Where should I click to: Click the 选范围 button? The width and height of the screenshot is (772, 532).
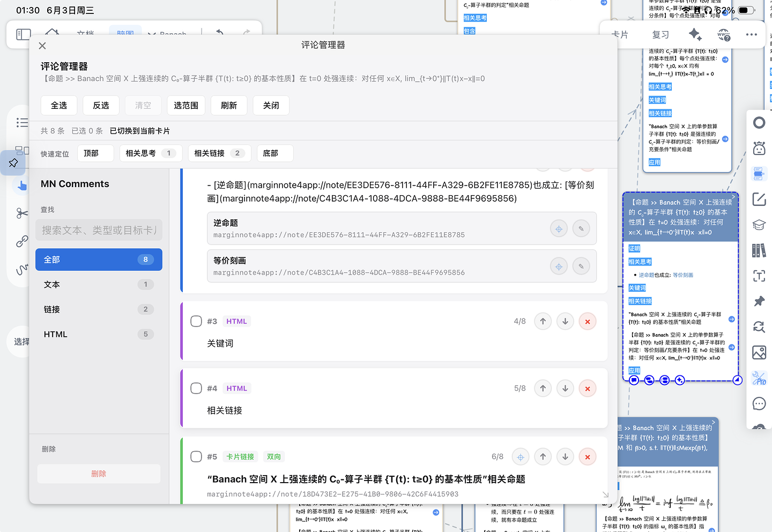coord(186,106)
